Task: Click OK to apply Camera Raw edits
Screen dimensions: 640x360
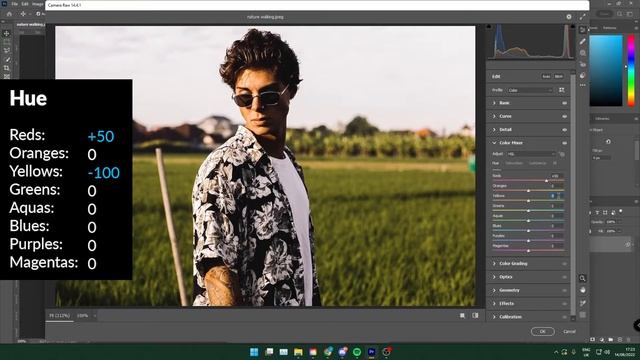Action: 542,331
